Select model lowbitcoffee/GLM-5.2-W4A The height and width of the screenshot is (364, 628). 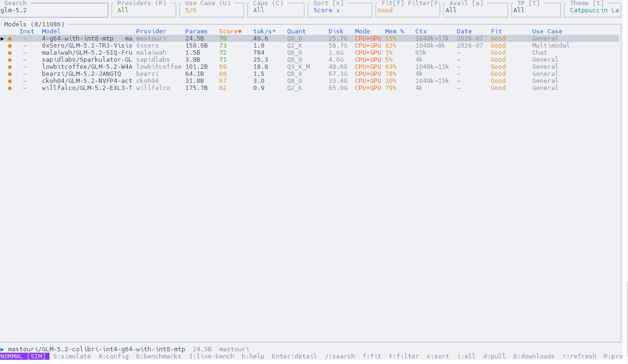[x=87, y=67]
